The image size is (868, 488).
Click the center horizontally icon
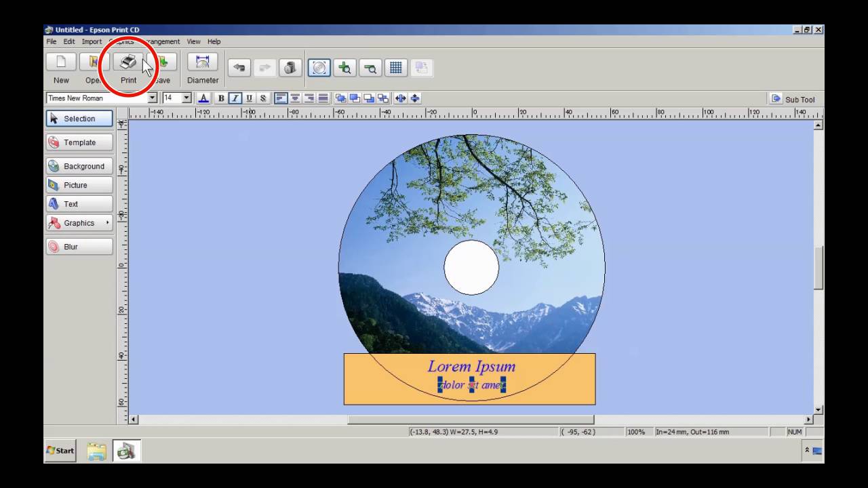(x=401, y=98)
